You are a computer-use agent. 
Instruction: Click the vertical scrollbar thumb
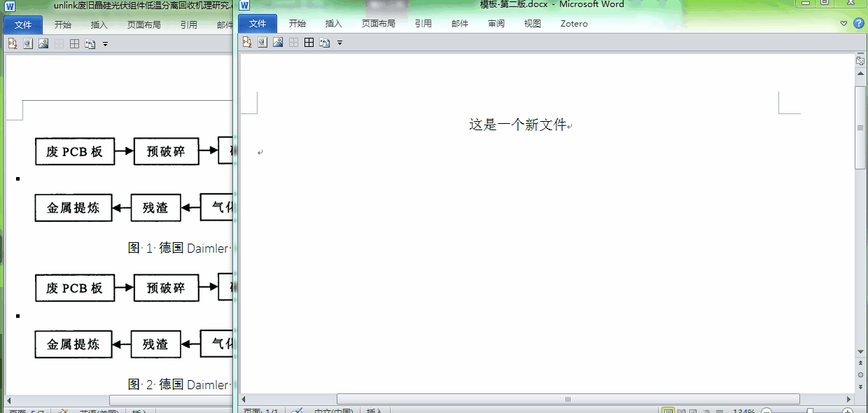pos(860,127)
